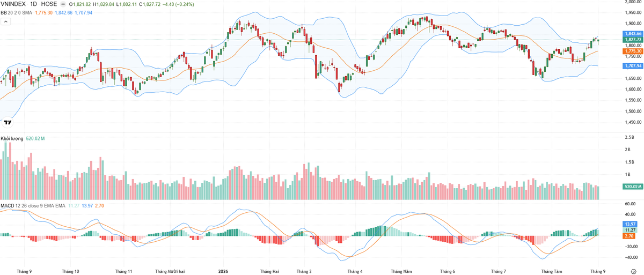644x275 pixels.
Task: Click the 1.5 B volume axis label
Action: [x=631, y=162]
